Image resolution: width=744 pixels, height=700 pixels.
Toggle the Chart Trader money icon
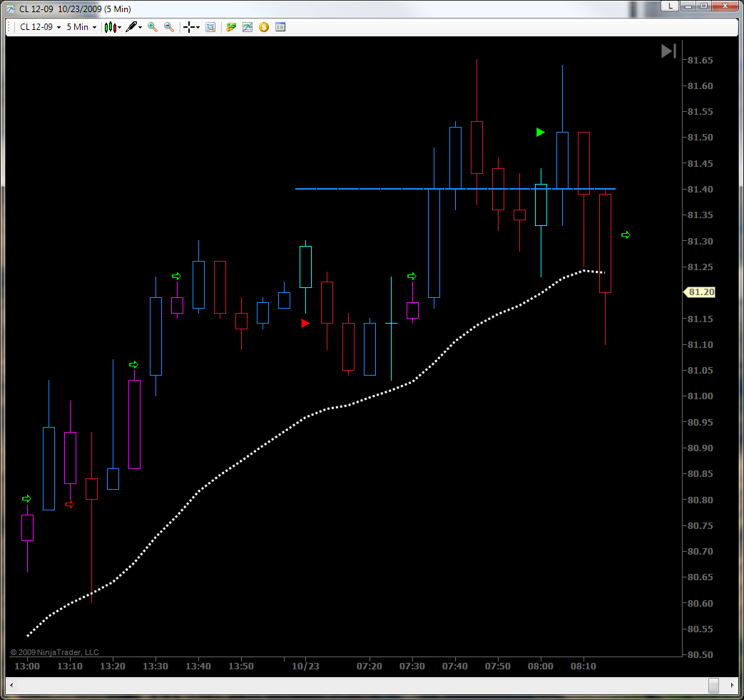tap(231, 27)
